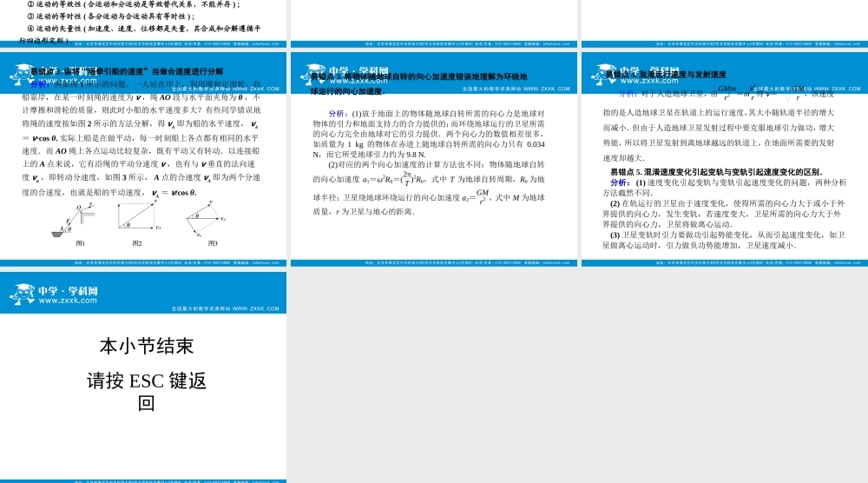Click the line ③ 运动的等时性 in the top slide
The height and width of the screenshot is (483, 868).
[x=111, y=16]
